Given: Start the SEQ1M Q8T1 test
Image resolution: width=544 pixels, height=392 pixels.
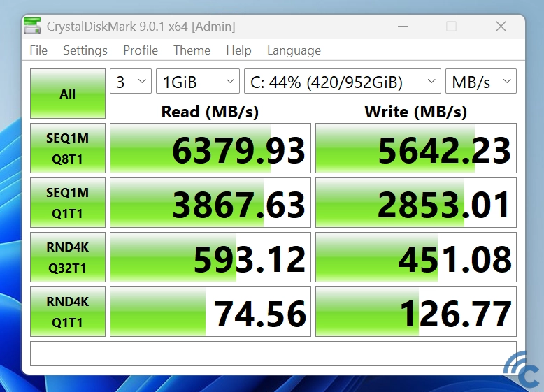Looking at the screenshot, I should pos(68,148).
